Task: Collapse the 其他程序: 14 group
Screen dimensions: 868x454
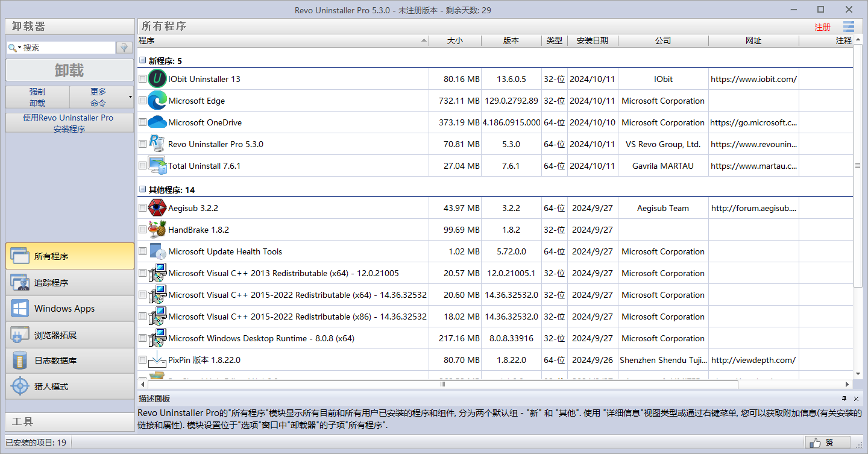Action: (142, 190)
